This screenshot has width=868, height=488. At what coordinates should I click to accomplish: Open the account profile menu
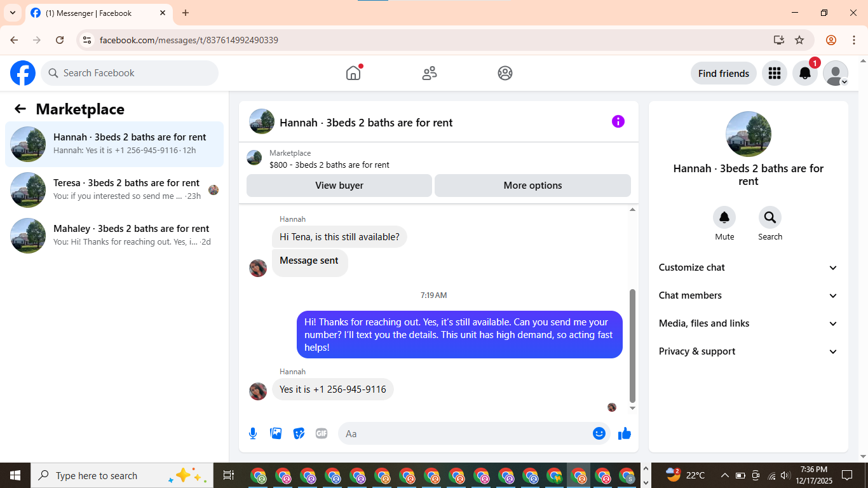pos(836,73)
